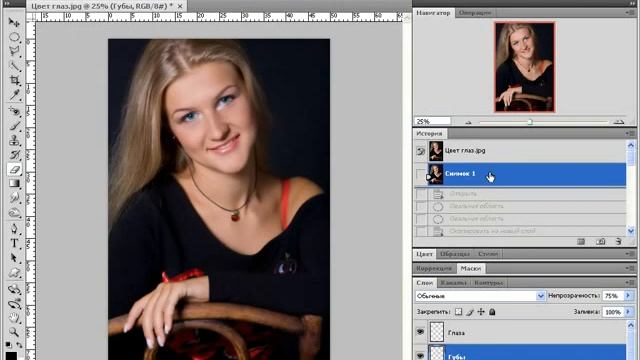Toggle lock image pixels brush icon

(x=470, y=312)
